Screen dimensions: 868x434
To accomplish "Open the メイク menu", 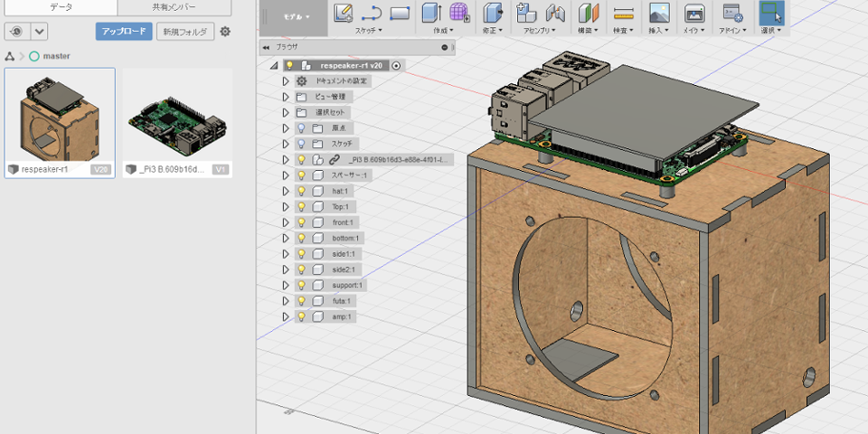I will coord(693,31).
